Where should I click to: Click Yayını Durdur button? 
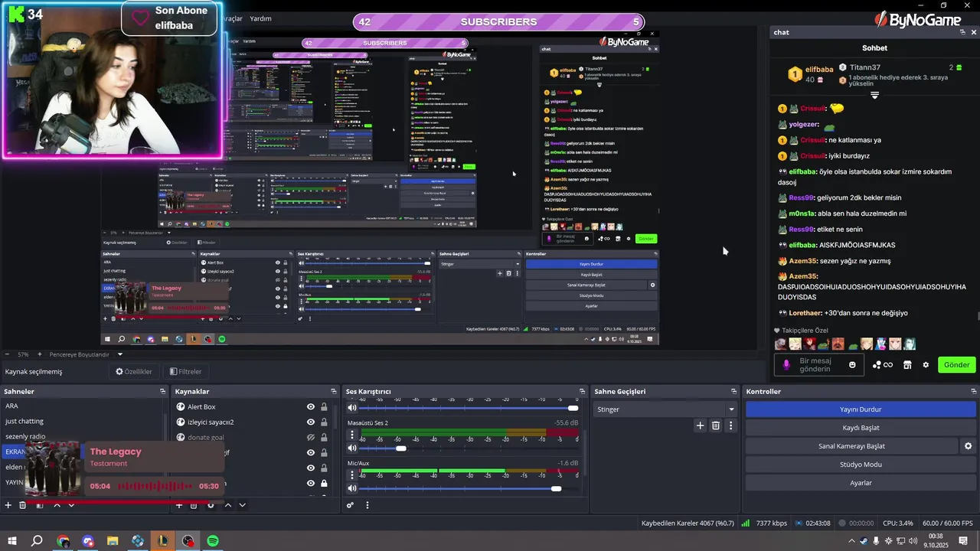861,409
